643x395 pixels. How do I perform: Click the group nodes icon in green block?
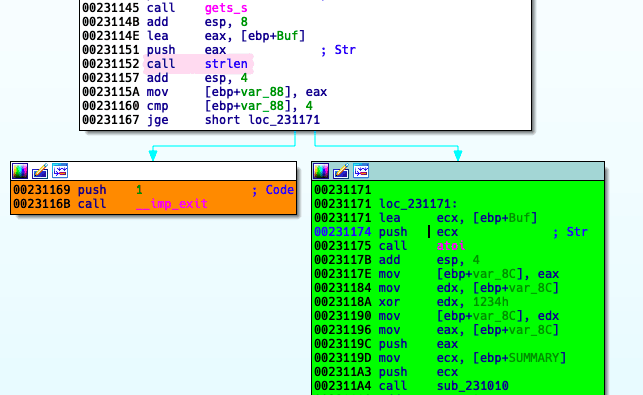tap(361, 171)
